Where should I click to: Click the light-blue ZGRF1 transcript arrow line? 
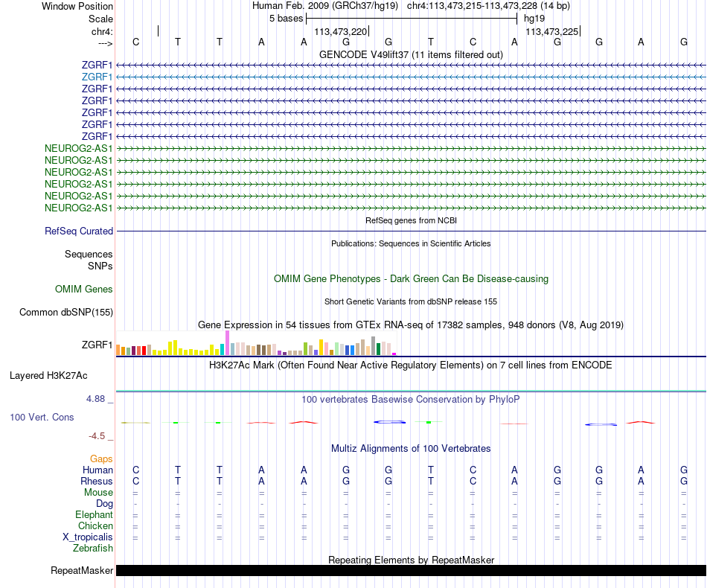tap(411, 77)
